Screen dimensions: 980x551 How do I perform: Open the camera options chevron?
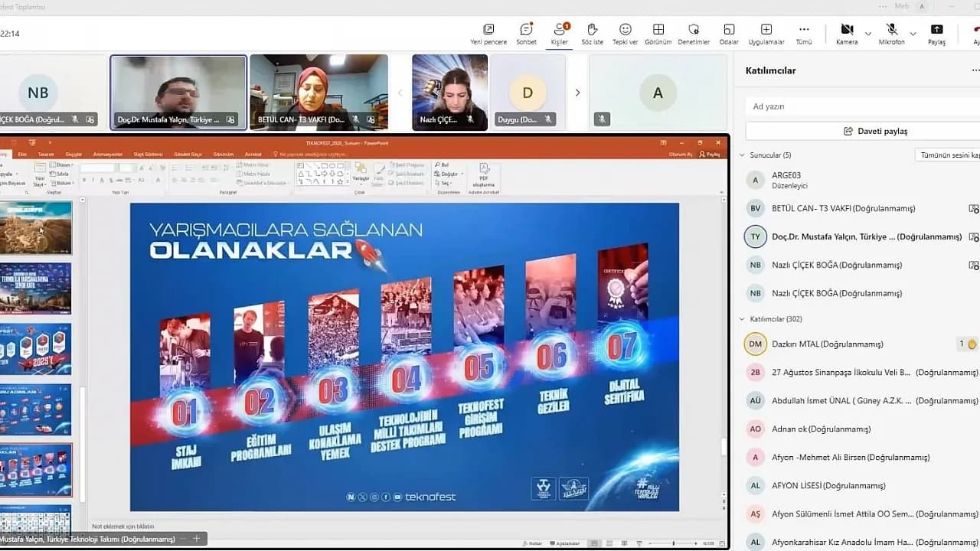[x=867, y=34]
